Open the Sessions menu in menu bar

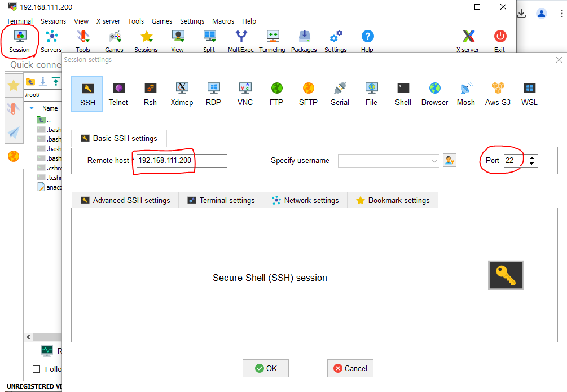[x=53, y=21]
